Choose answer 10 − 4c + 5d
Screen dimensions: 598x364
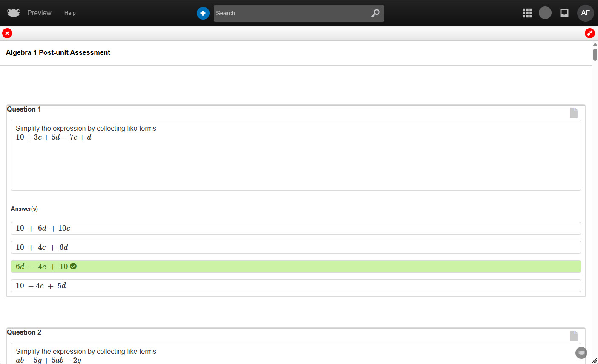click(x=296, y=286)
